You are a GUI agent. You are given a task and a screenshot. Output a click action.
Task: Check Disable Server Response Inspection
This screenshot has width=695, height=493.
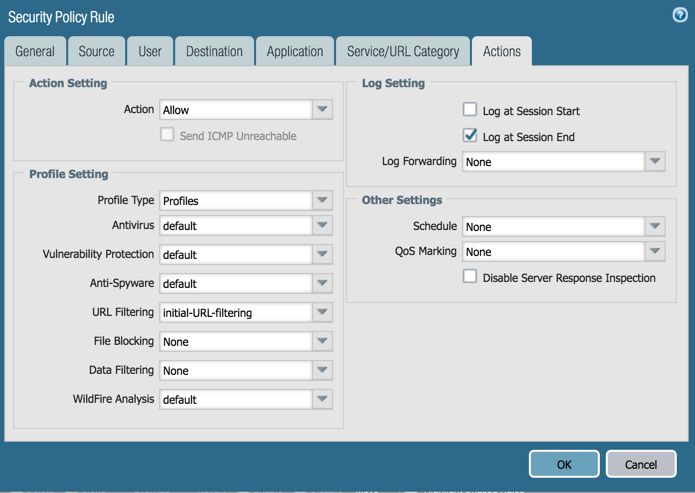point(469,276)
